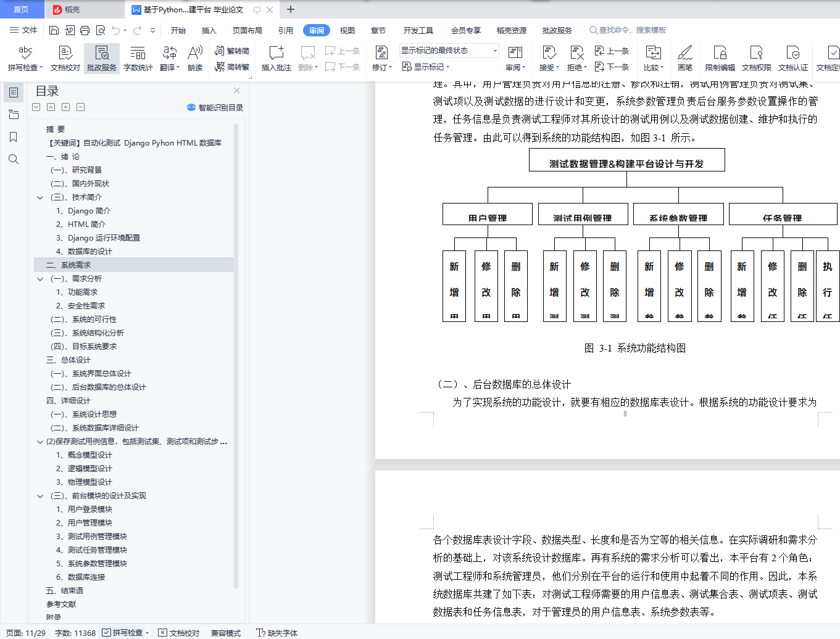
Task: Start 朗读 read aloud
Action: (195, 59)
